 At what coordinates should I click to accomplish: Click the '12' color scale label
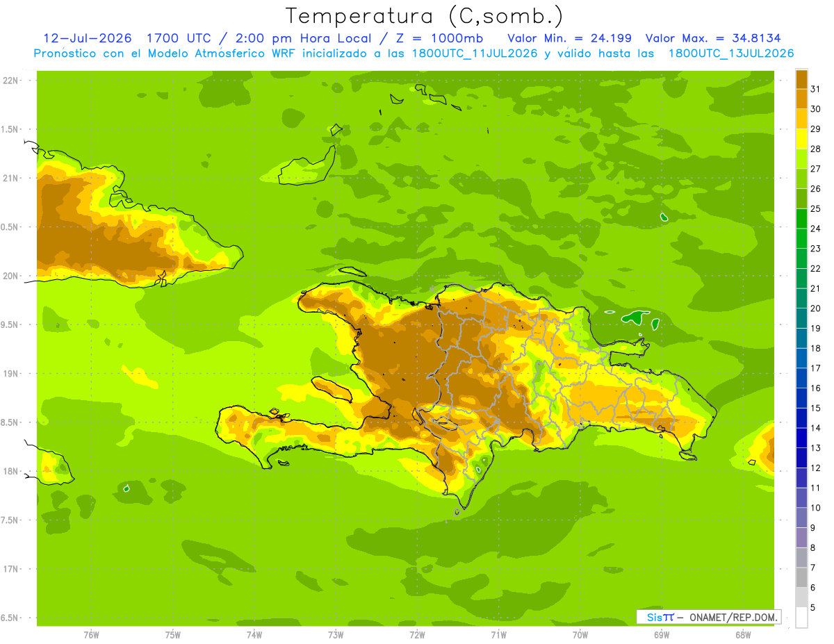point(815,468)
